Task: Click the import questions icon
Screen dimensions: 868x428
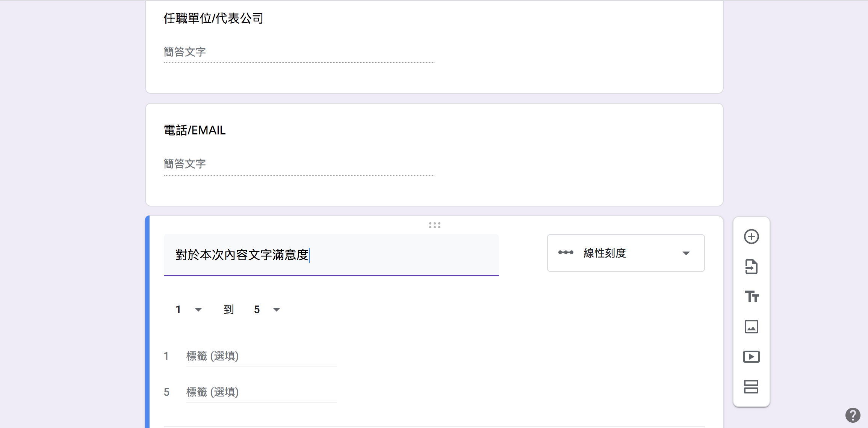Action: click(x=751, y=267)
